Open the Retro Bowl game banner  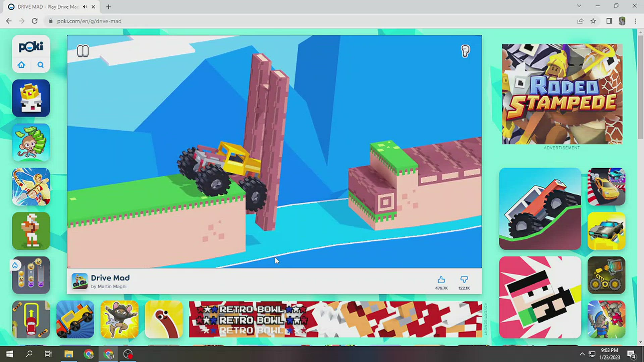[x=335, y=319]
